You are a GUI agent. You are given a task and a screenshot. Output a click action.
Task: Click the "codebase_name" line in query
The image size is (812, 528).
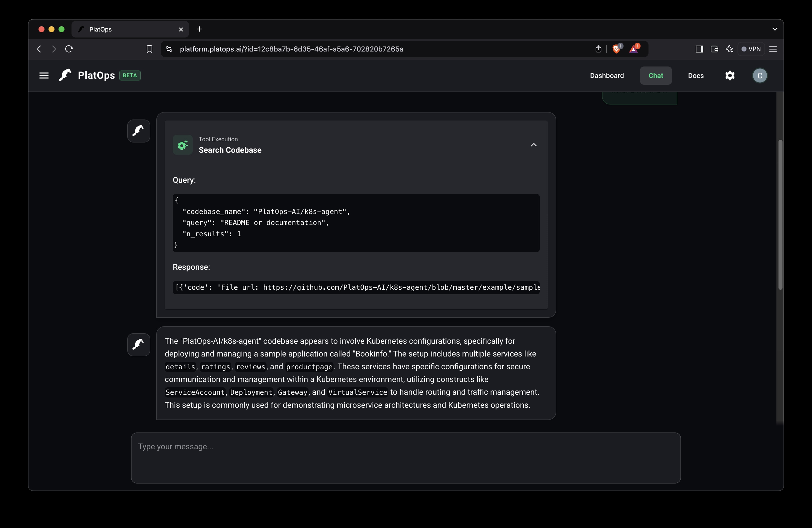coord(266,211)
